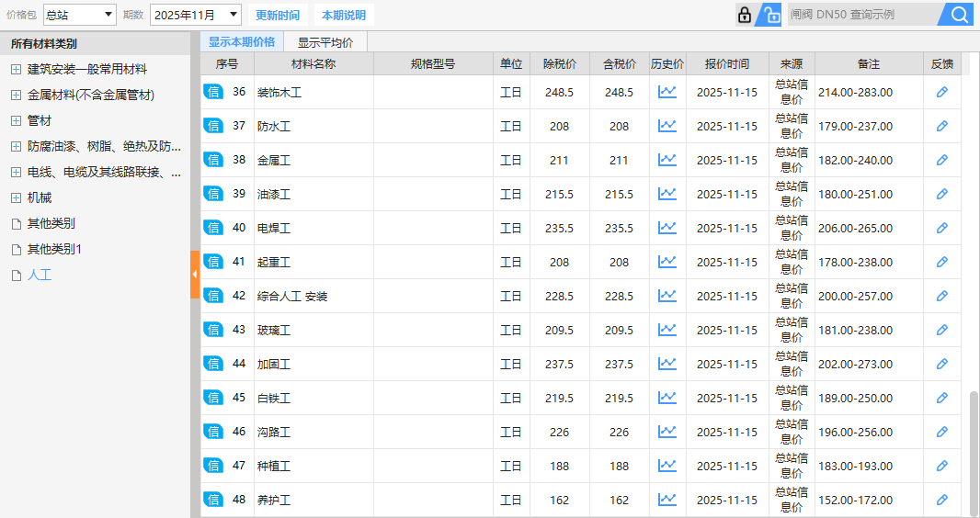Switch to 显示平均价 tab
Screen dimensions: 980x518
tap(325, 42)
